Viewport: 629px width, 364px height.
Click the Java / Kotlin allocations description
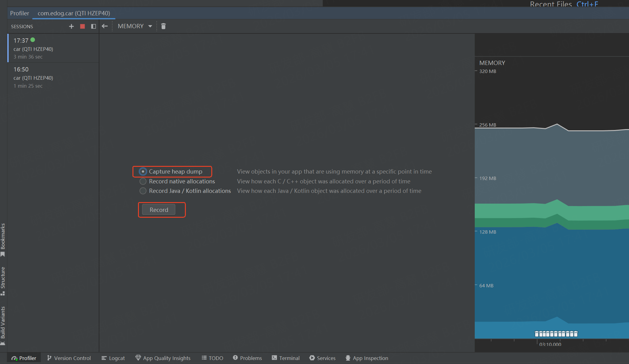point(329,191)
